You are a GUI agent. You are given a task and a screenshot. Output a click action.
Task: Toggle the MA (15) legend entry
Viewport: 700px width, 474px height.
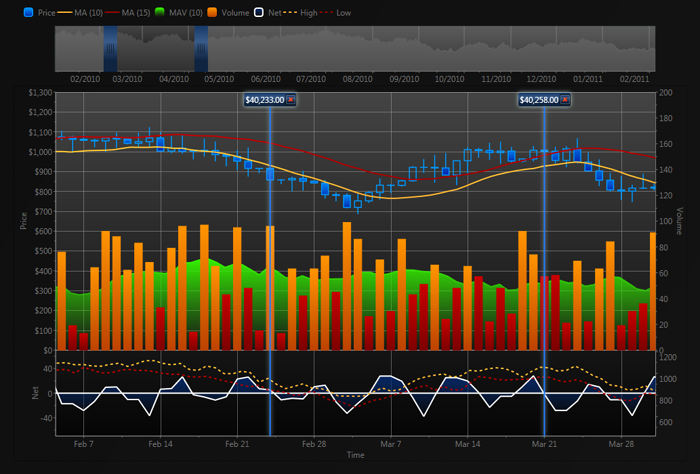coord(127,12)
